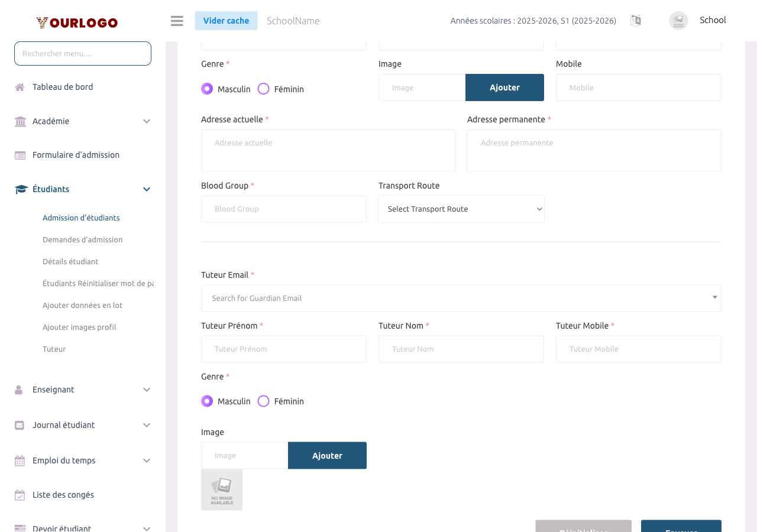The height and width of the screenshot is (532, 757).
Task: Select Féminin for student gender
Action: (264, 89)
